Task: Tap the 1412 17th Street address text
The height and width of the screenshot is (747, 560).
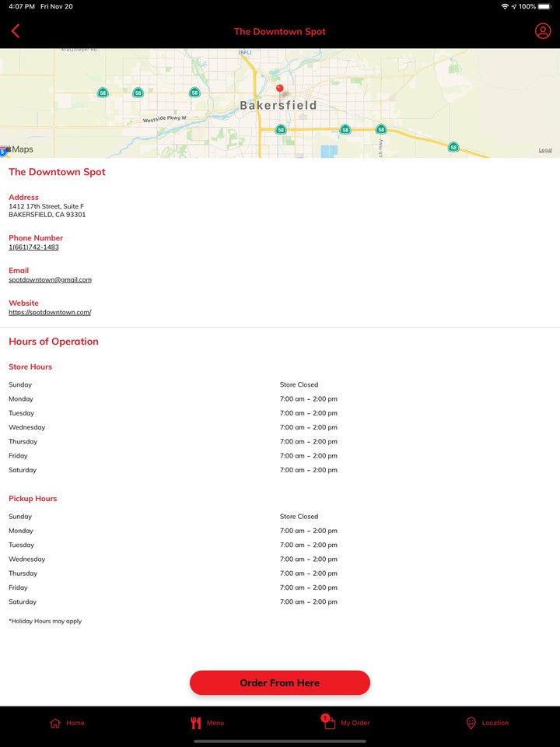Action: tap(47, 206)
